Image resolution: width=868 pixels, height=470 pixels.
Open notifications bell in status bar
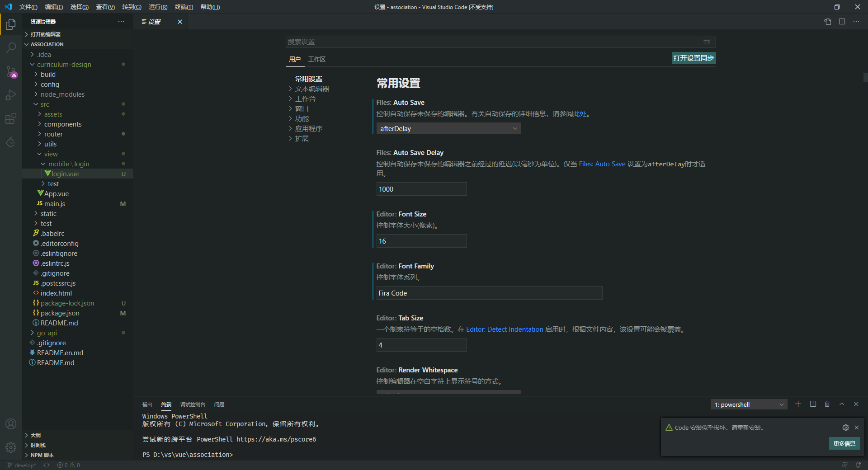pos(858,465)
